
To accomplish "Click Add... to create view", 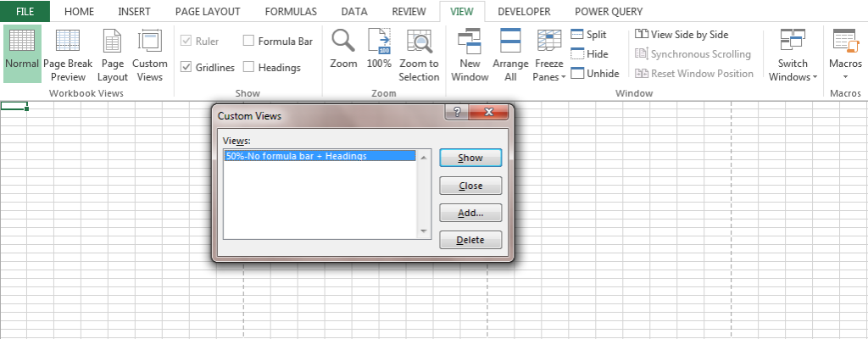I will (470, 213).
